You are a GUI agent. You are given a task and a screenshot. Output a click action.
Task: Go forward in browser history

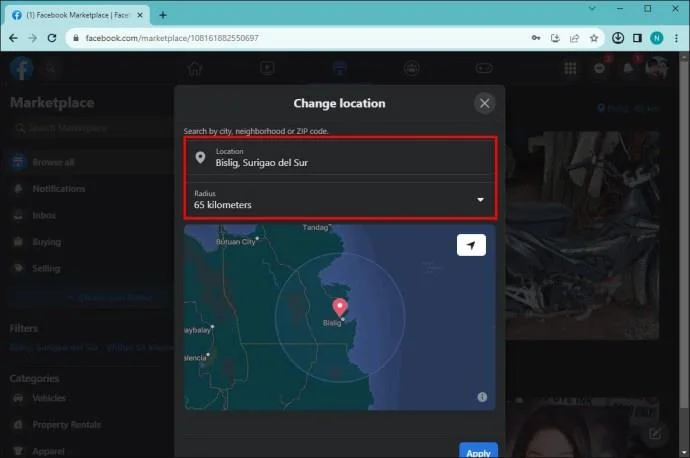(33, 38)
